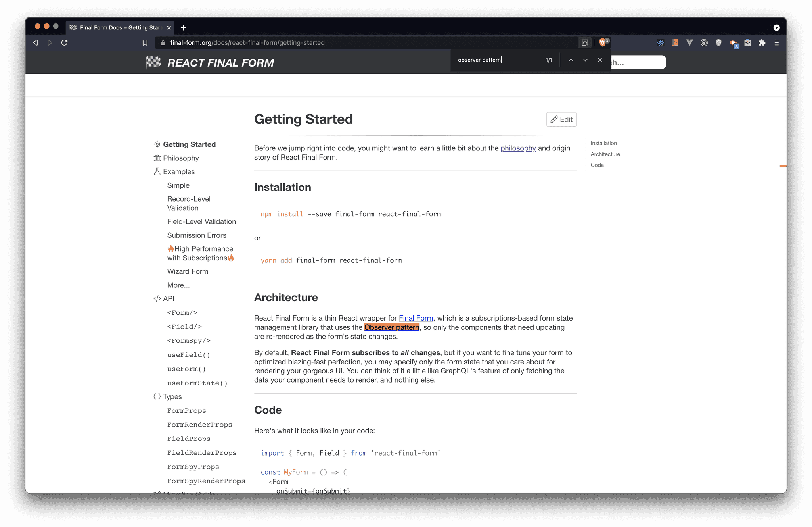Open Submission Errors example
The width and height of the screenshot is (812, 527).
(x=197, y=235)
